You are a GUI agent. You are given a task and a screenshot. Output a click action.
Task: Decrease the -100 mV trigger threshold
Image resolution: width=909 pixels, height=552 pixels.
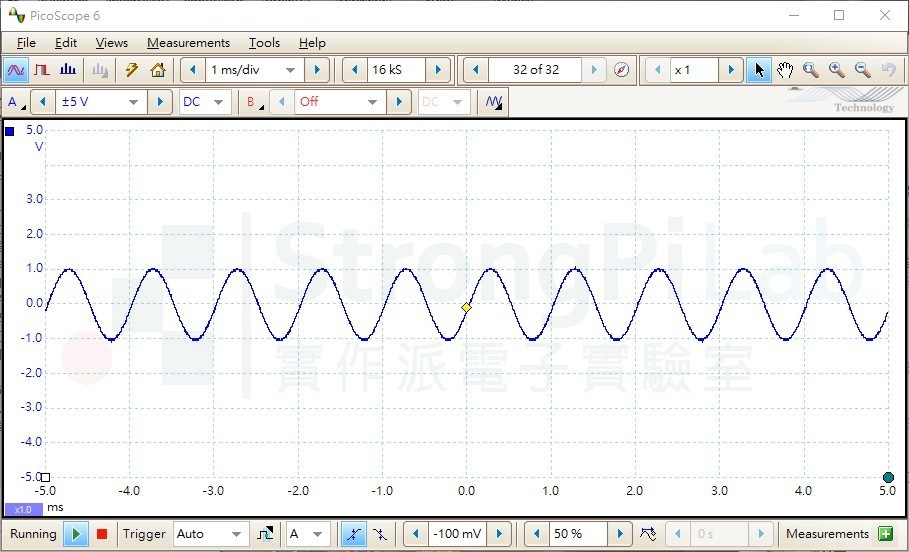click(x=416, y=534)
